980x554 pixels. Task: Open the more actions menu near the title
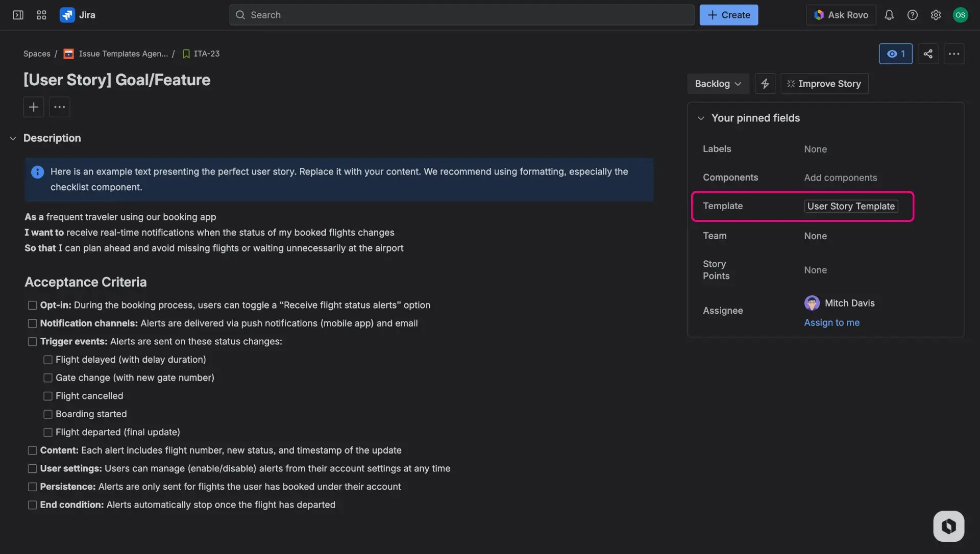(59, 107)
